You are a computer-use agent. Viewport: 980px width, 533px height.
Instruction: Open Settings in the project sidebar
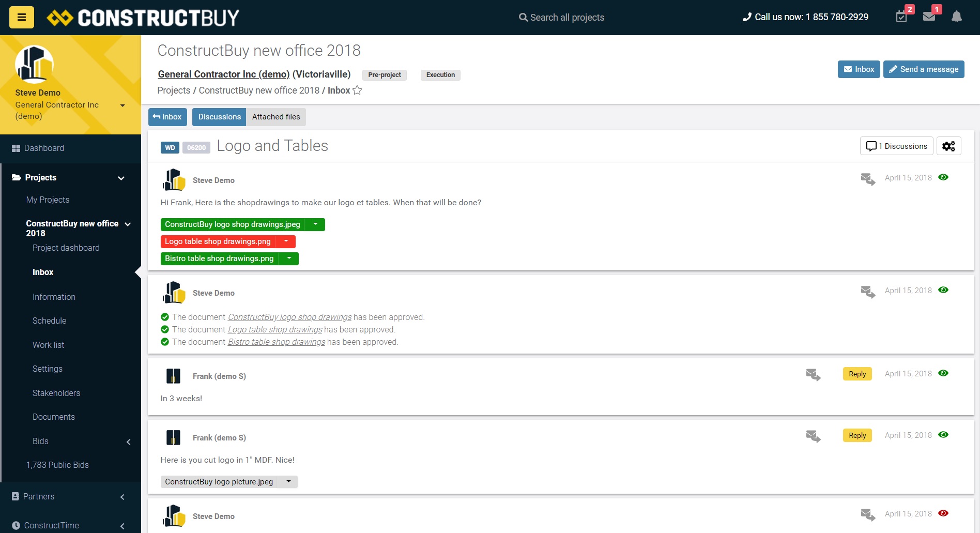48,369
